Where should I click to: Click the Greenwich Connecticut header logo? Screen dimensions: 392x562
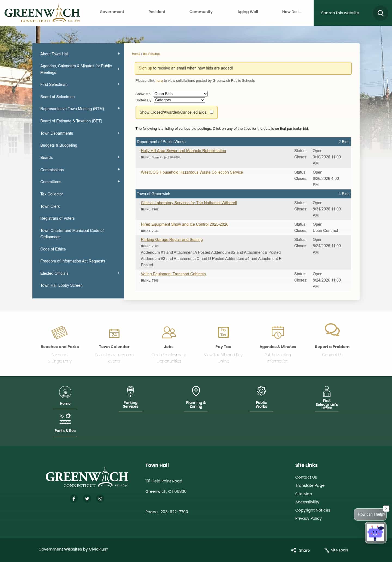tap(42, 13)
